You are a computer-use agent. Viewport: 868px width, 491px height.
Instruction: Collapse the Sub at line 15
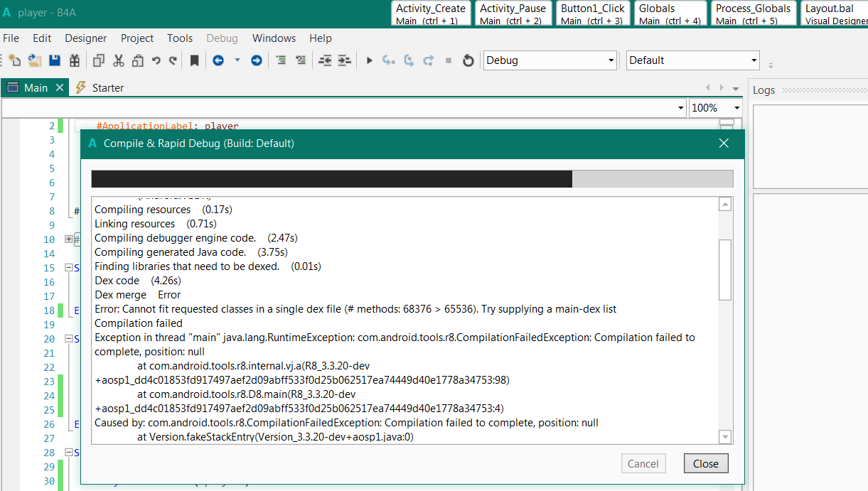point(69,268)
